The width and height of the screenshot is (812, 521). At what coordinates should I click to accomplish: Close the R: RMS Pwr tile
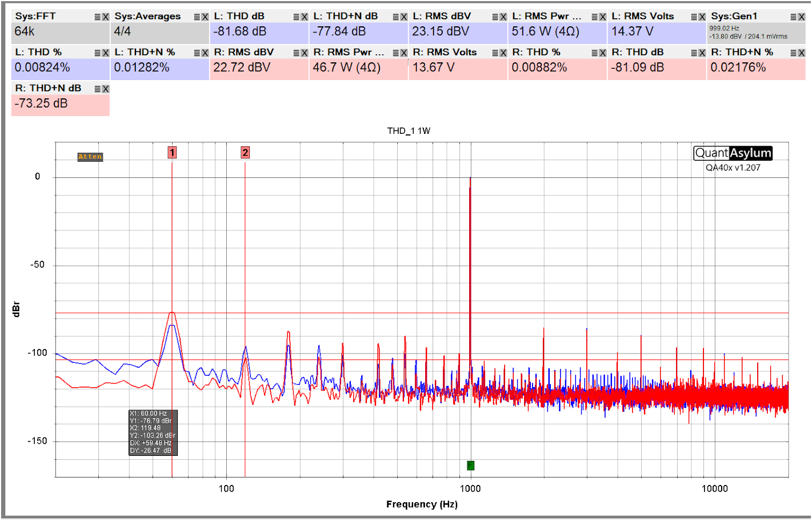coord(404,53)
